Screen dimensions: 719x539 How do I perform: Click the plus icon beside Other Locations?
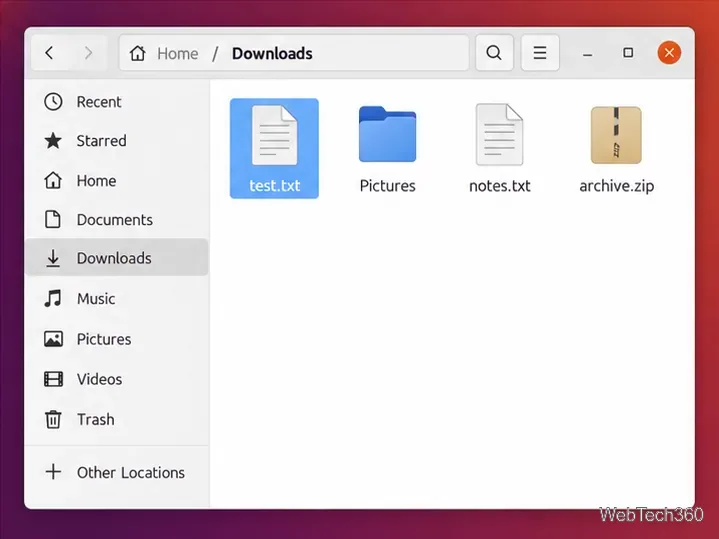[x=53, y=472]
